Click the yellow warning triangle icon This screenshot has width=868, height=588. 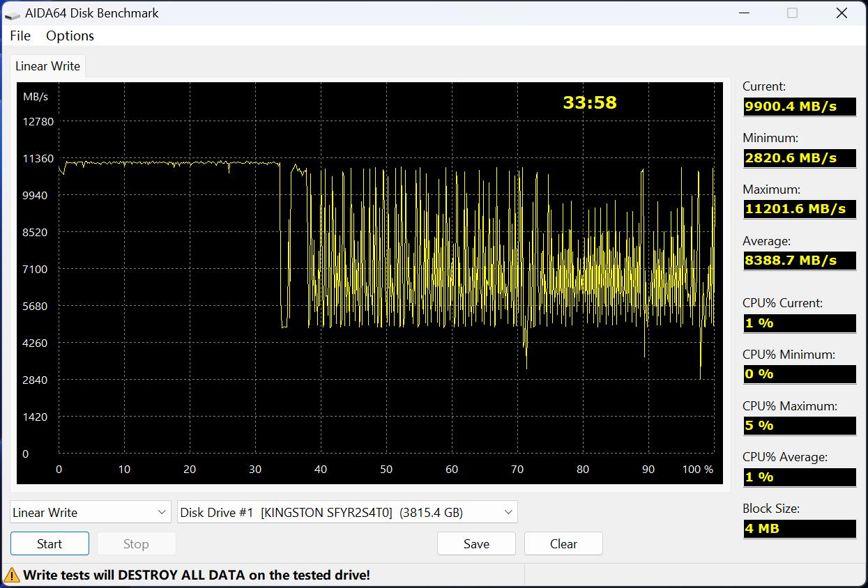(12, 575)
